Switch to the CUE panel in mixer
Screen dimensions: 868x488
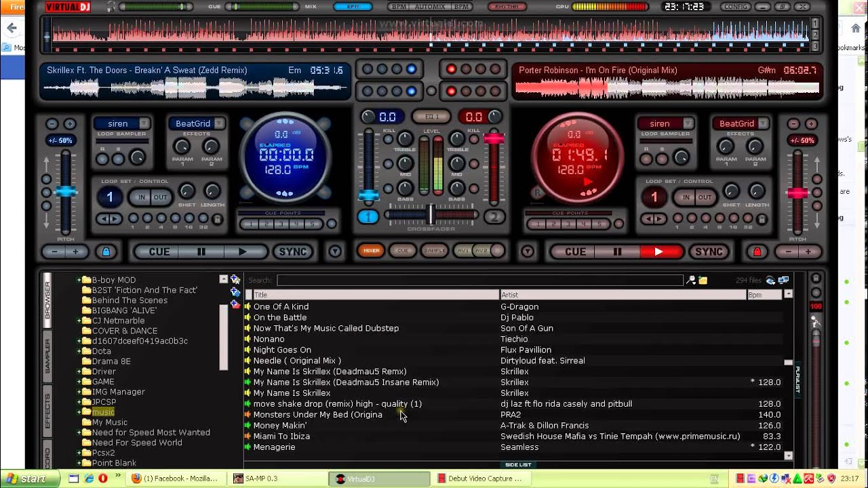tap(403, 250)
